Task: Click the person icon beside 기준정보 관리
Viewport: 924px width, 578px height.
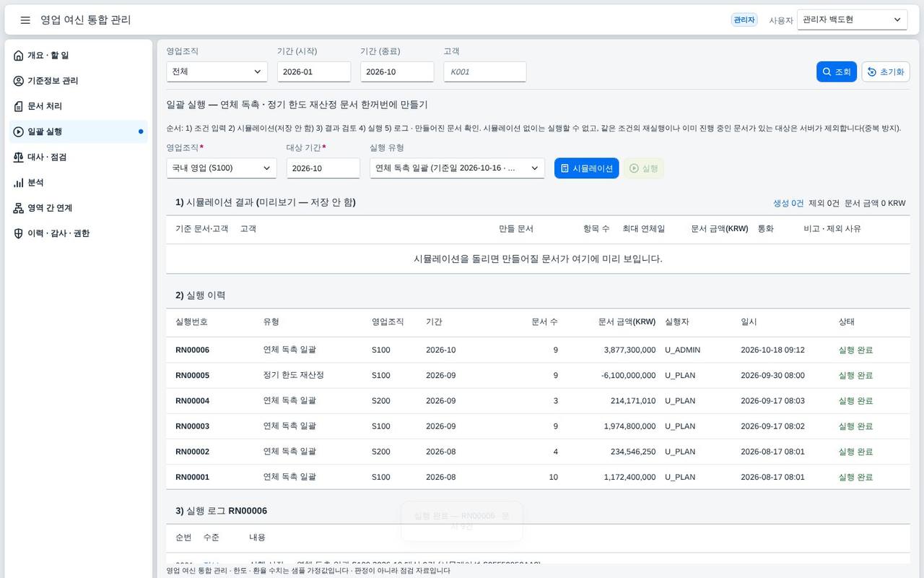Action: point(19,81)
